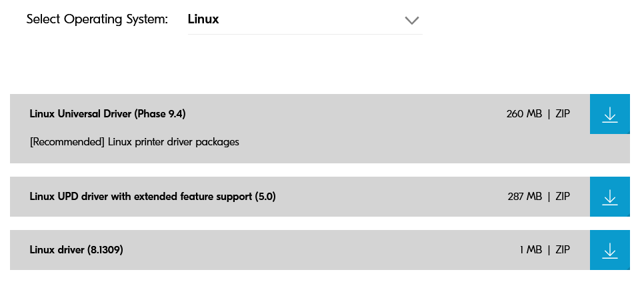The width and height of the screenshot is (644, 284).
Task: Click ZIP label in the UPD driver row
Action: point(563,197)
